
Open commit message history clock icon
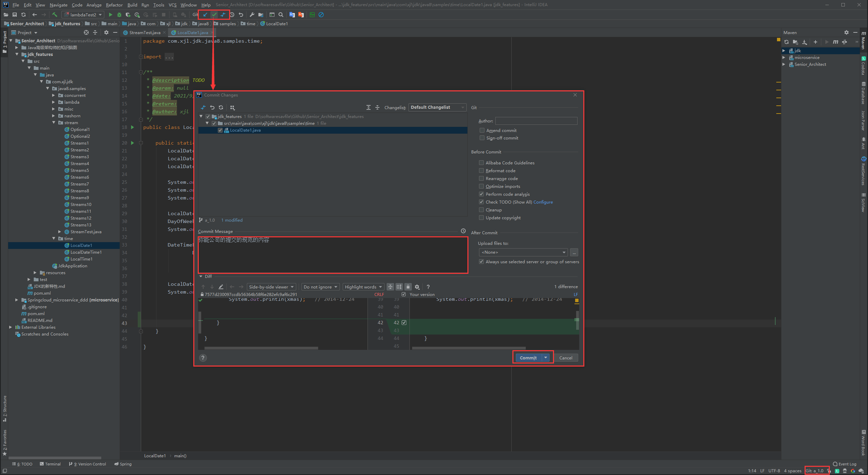[x=463, y=231]
